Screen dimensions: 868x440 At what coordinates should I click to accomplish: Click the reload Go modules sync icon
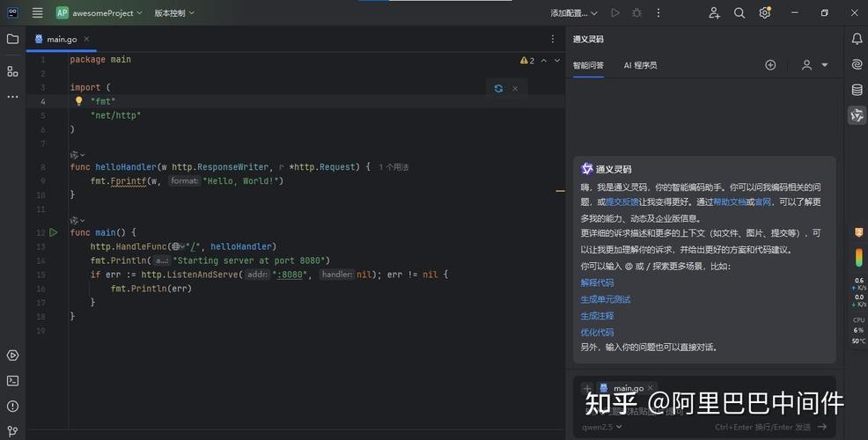pos(498,88)
